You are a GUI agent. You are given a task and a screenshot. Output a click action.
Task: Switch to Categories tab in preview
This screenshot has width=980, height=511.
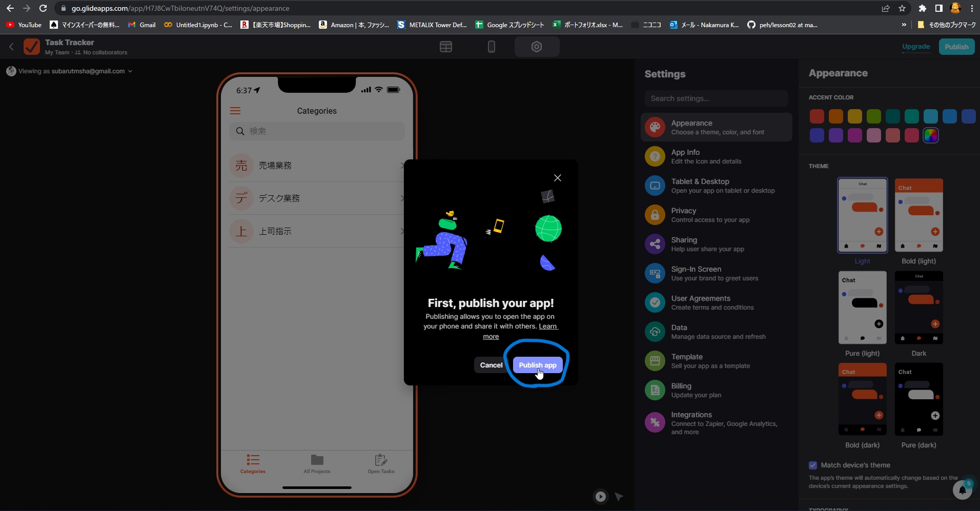click(253, 463)
